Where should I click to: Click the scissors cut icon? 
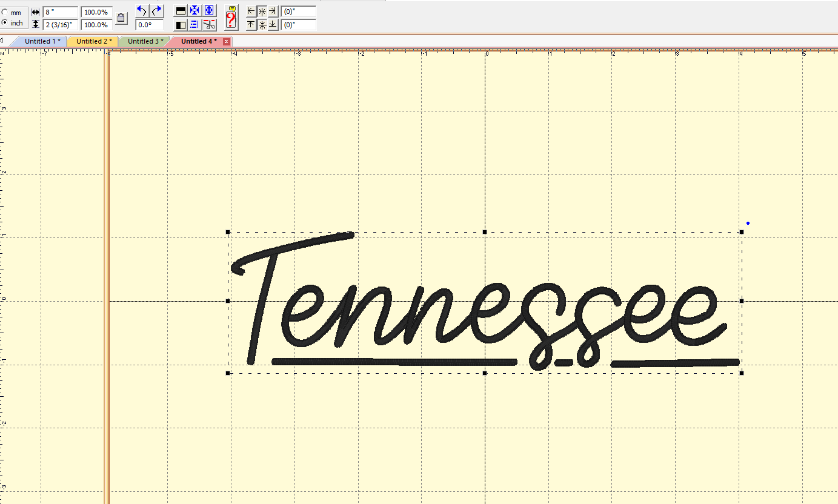[x=209, y=25]
